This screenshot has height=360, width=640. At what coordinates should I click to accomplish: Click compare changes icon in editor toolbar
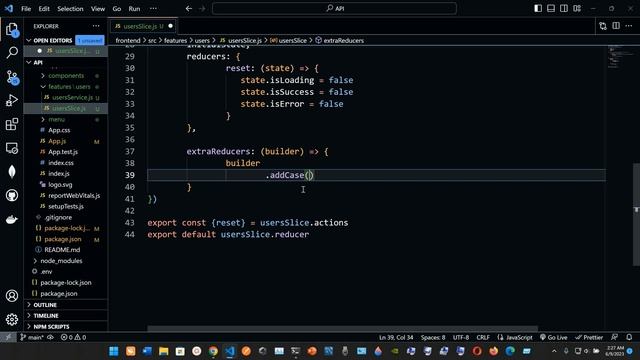pos(603,26)
